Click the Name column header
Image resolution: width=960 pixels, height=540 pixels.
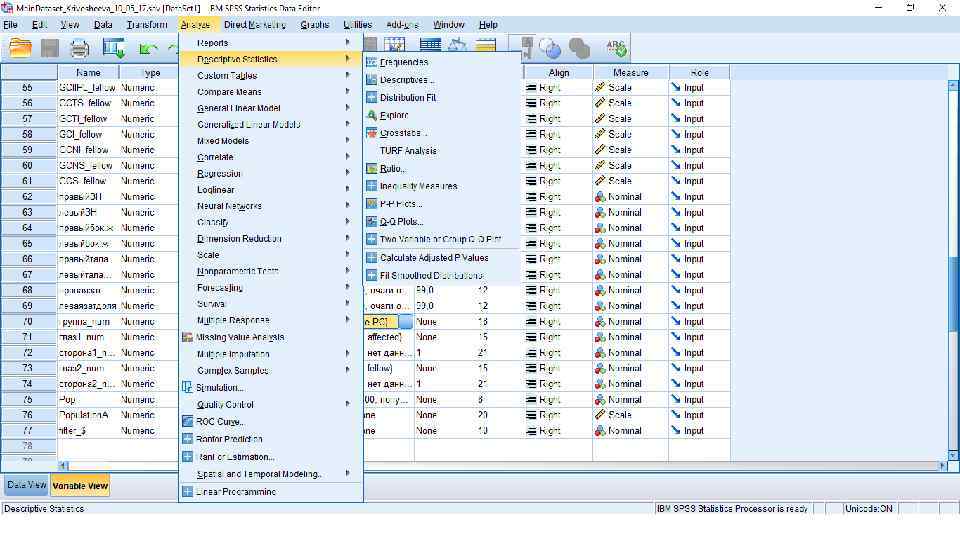tap(88, 72)
